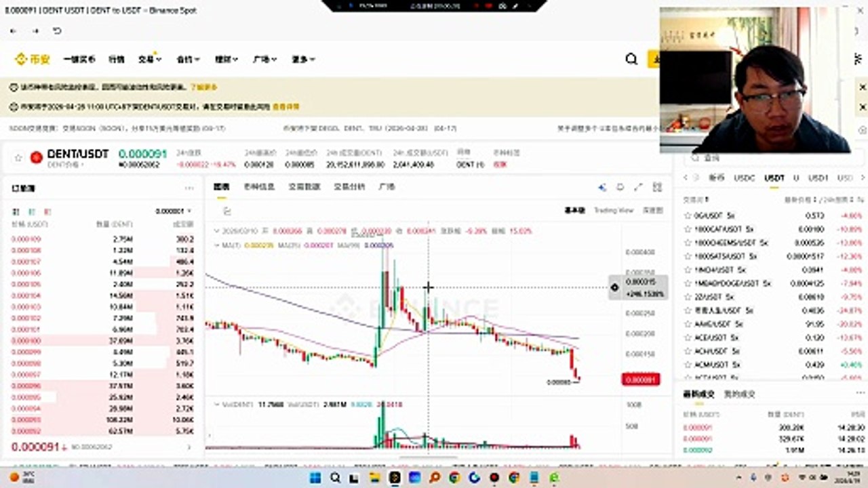Star the ACE/USDT pair
Viewport: 868px width, 488px height.
(x=688, y=338)
